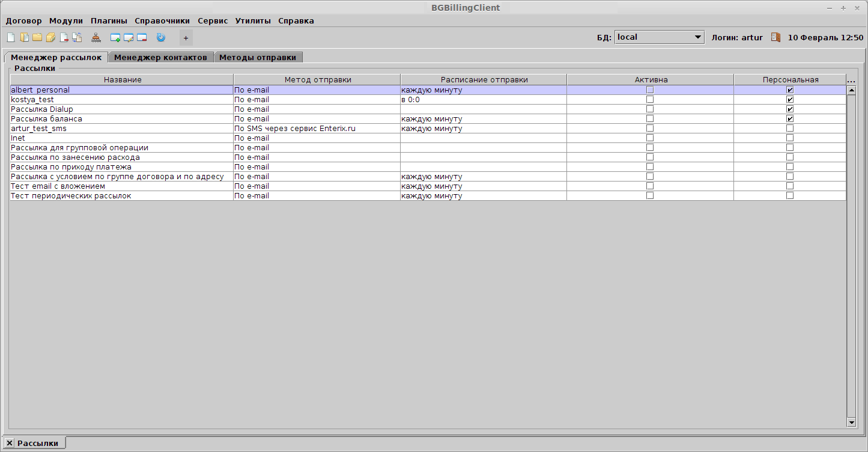Open the column chooser button with three dots
The width and height of the screenshot is (868, 452).
pyautogui.click(x=851, y=80)
